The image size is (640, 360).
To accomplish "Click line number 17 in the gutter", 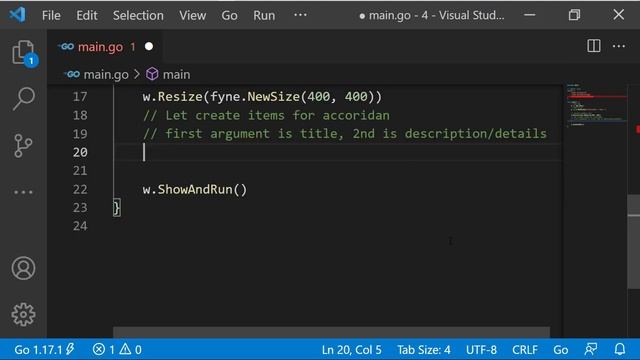I will tap(80, 97).
